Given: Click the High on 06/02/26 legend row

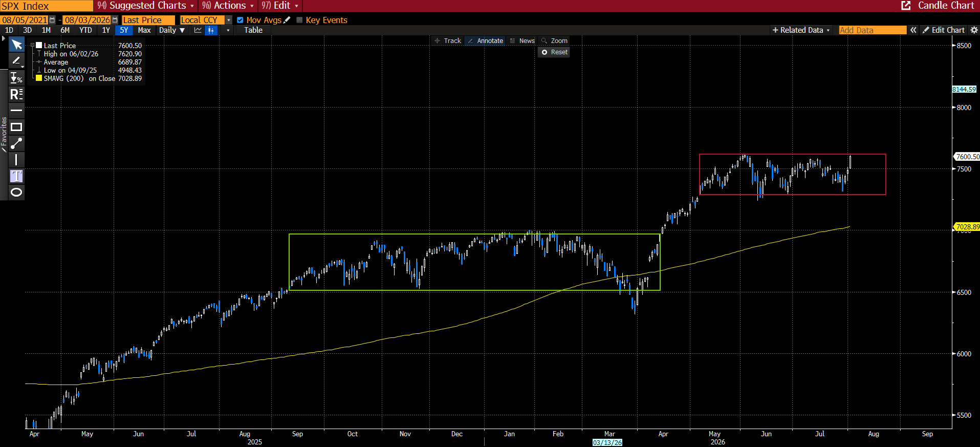Looking at the screenshot, I should tap(90, 54).
